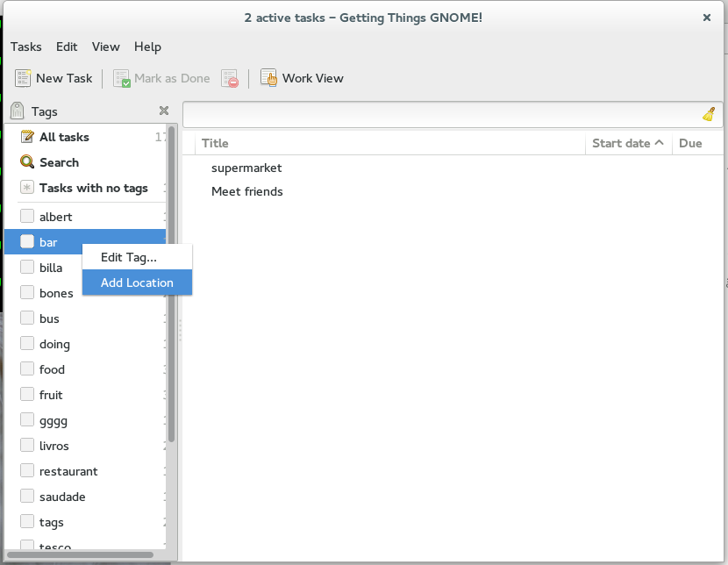The width and height of the screenshot is (728, 565).
Task: Toggle the bar tag checkbox
Action: (27, 241)
